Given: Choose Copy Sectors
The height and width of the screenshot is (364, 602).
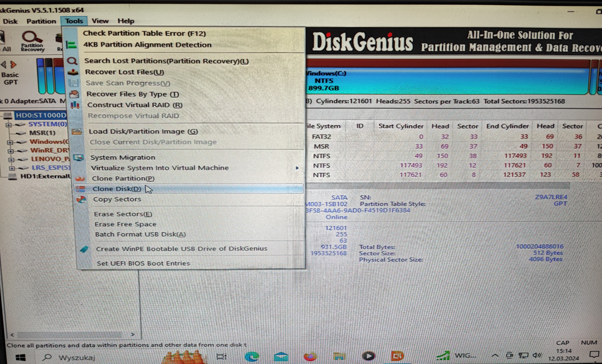Looking at the screenshot, I should point(117,199).
